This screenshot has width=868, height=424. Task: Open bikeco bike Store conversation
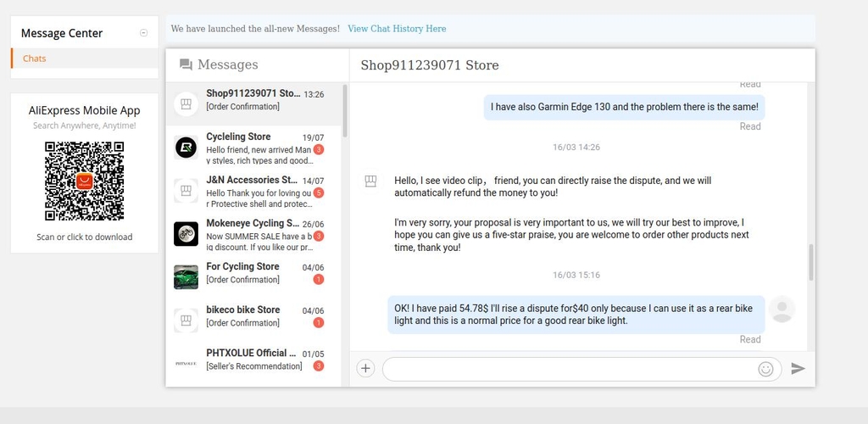click(254, 316)
